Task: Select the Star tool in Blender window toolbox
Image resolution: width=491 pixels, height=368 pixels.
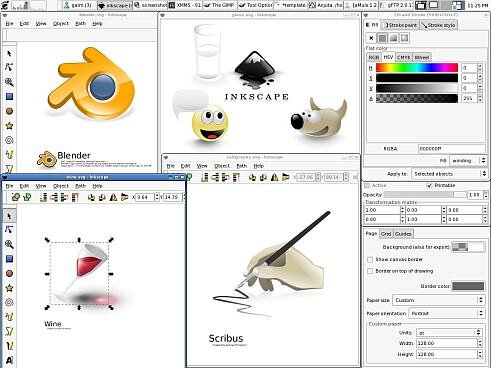Action: [9, 126]
